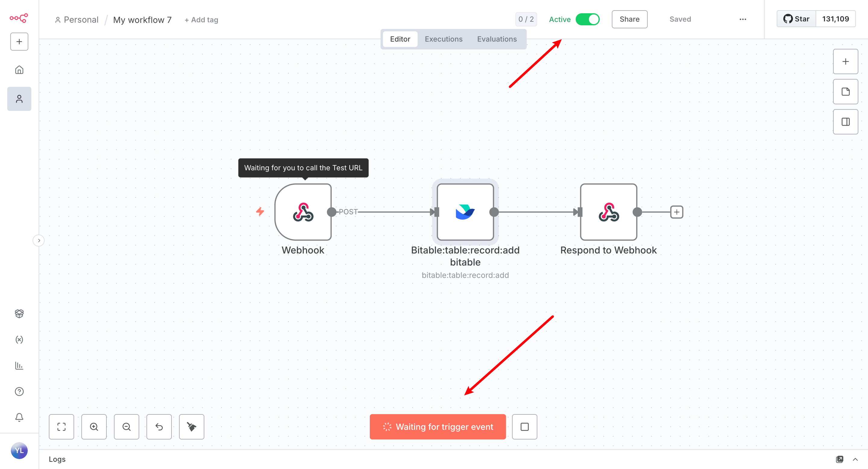This screenshot has height=469, width=868.
Task: Open notifications bell in sidebar
Action: (19, 417)
